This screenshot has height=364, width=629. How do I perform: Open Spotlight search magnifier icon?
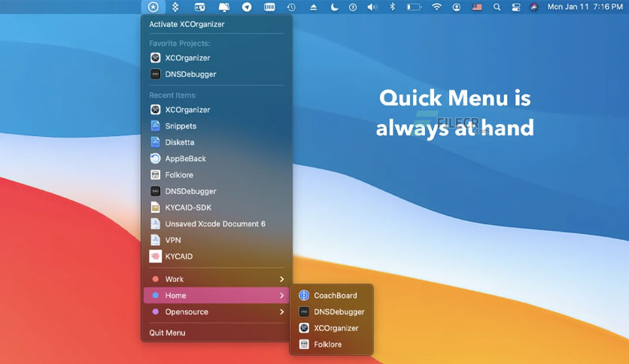(x=497, y=7)
